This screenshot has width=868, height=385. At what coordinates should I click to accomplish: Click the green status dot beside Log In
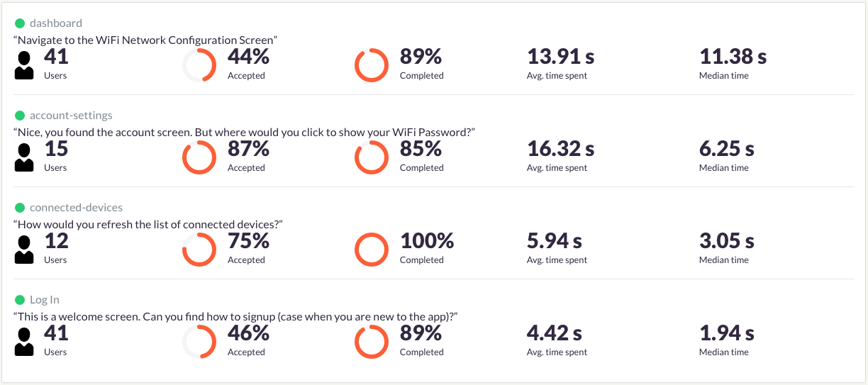tap(20, 300)
